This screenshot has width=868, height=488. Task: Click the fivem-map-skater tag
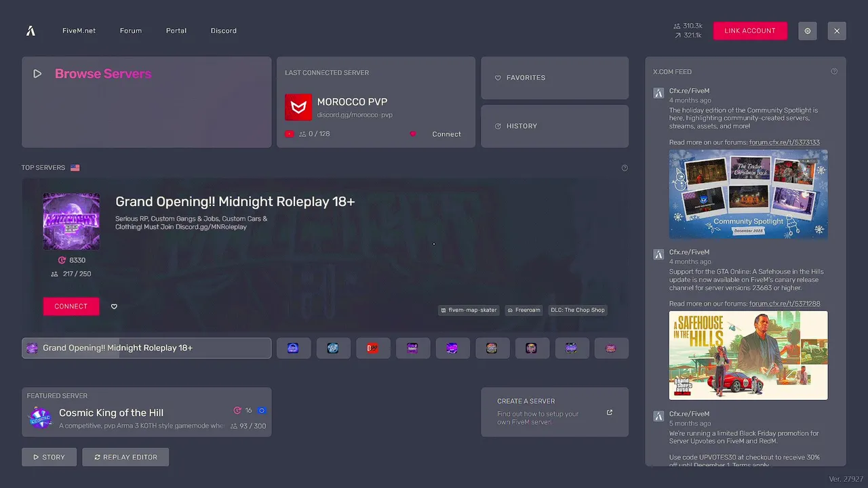469,310
